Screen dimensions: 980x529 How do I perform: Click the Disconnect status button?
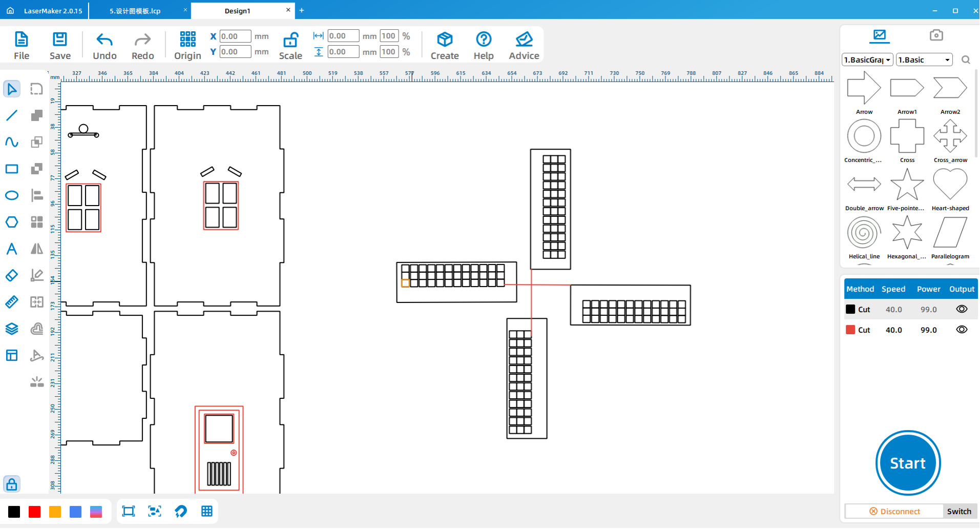coord(894,511)
